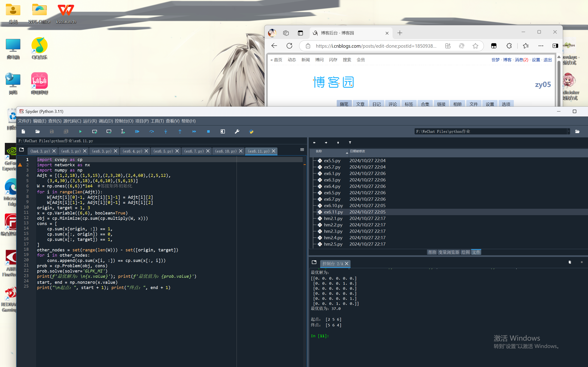Click the Stop debugging square icon
Image resolution: width=588 pixels, height=367 pixels.
tap(208, 131)
